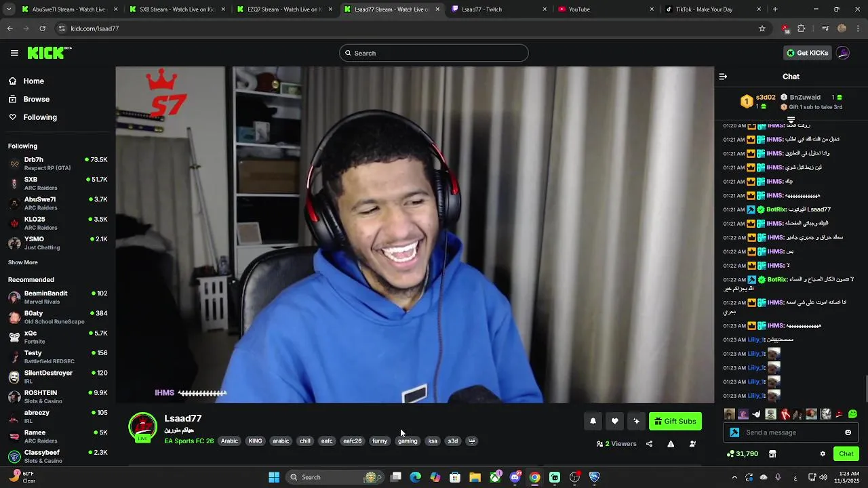Image resolution: width=868 pixels, height=488 pixels.
Task: Click the moderators icon beside report
Action: (x=692, y=444)
